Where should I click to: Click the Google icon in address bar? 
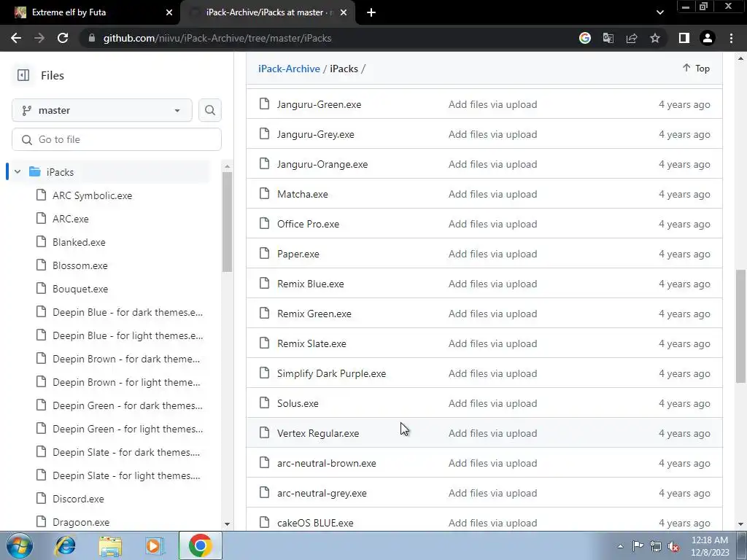pyautogui.click(x=585, y=38)
